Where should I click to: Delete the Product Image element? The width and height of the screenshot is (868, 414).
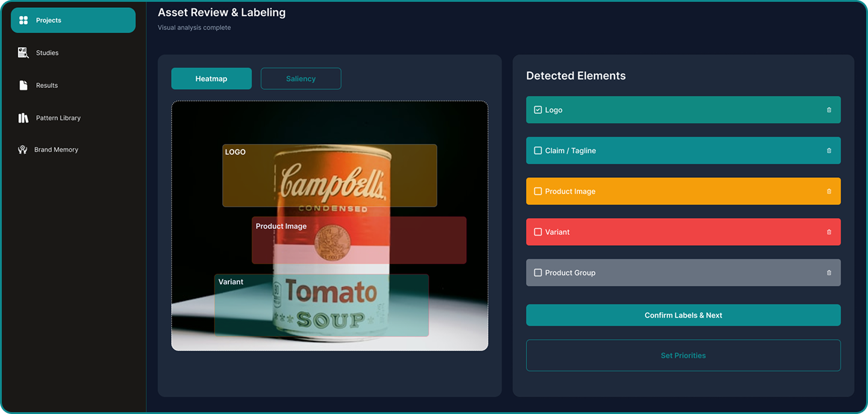pyautogui.click(x=829, y=191)
